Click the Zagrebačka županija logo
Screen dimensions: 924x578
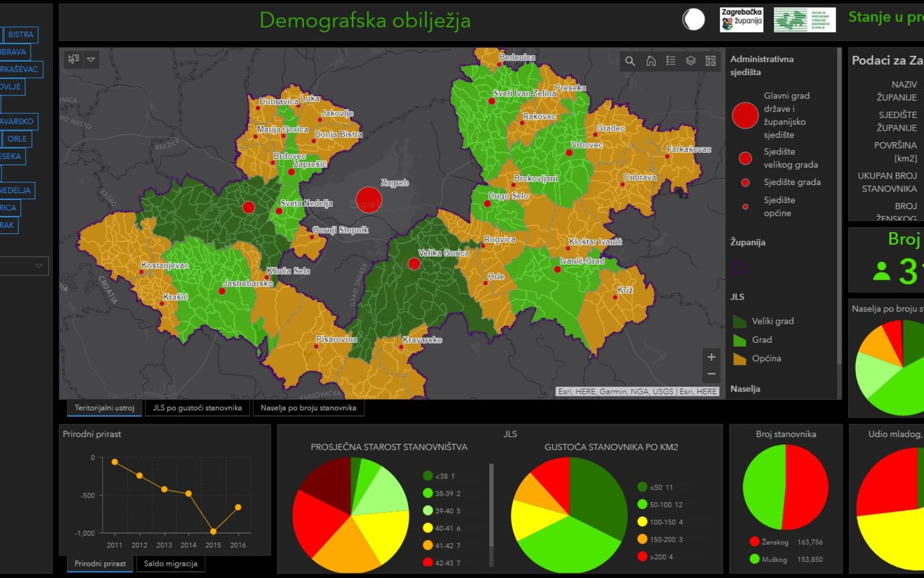coord(742,20)
